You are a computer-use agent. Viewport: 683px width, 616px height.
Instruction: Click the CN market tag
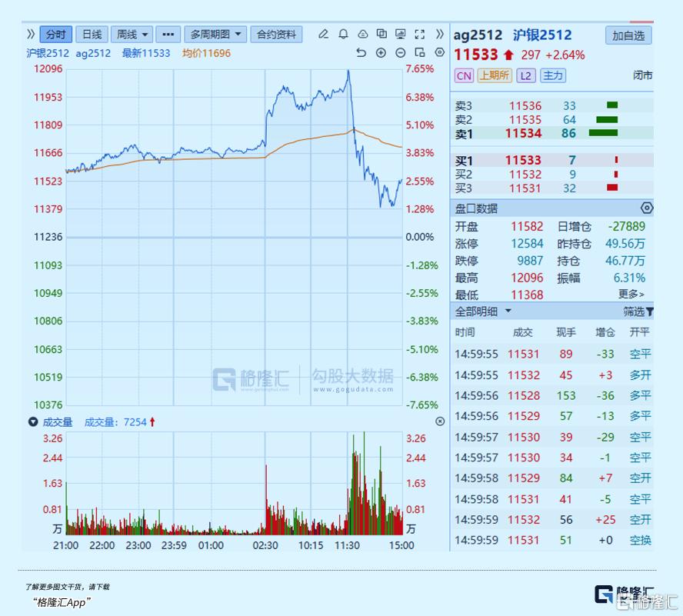pyautogui.click(x=464, y=76)
